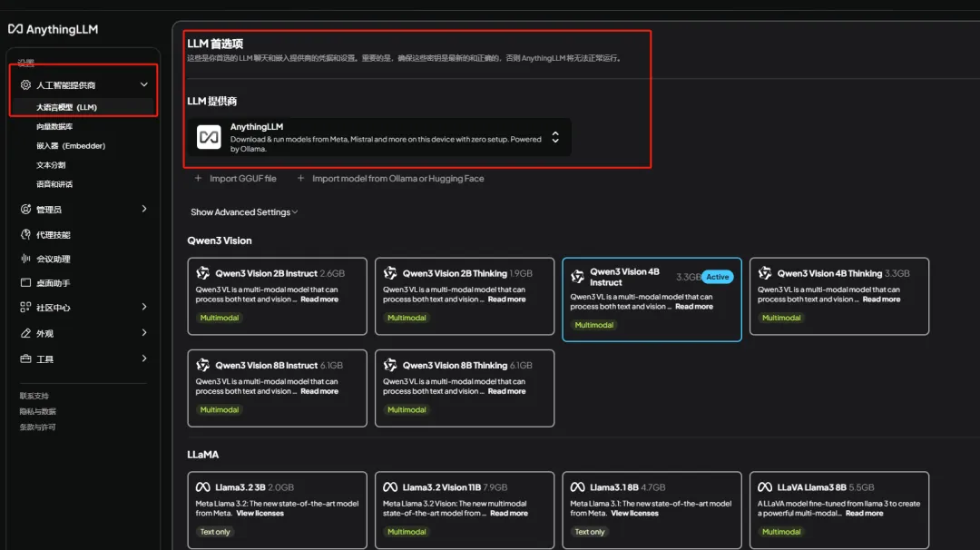
Task: Click Text only tag on Llama3.2 3B
Action: [215, 532]
